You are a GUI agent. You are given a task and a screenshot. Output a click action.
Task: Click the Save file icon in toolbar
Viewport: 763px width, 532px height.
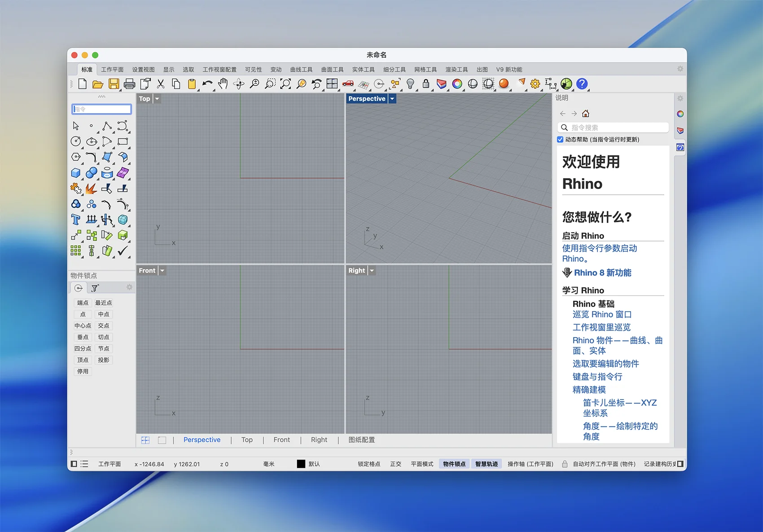114,84
